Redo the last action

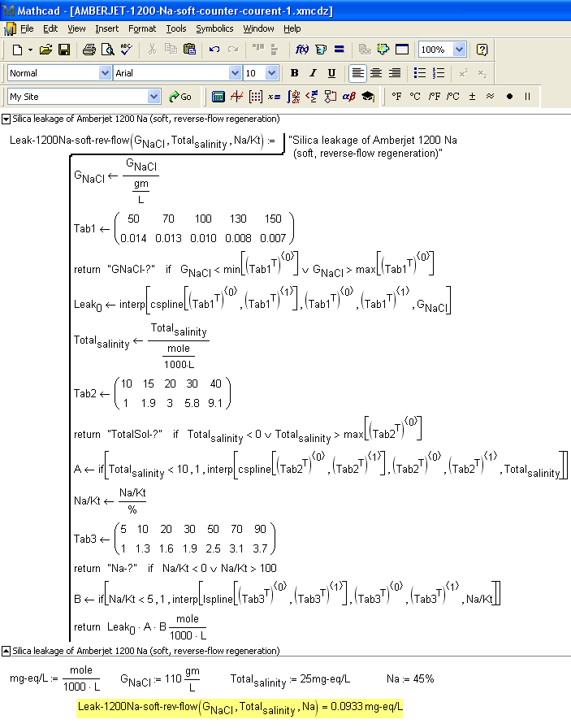click(x=233, y=50)
